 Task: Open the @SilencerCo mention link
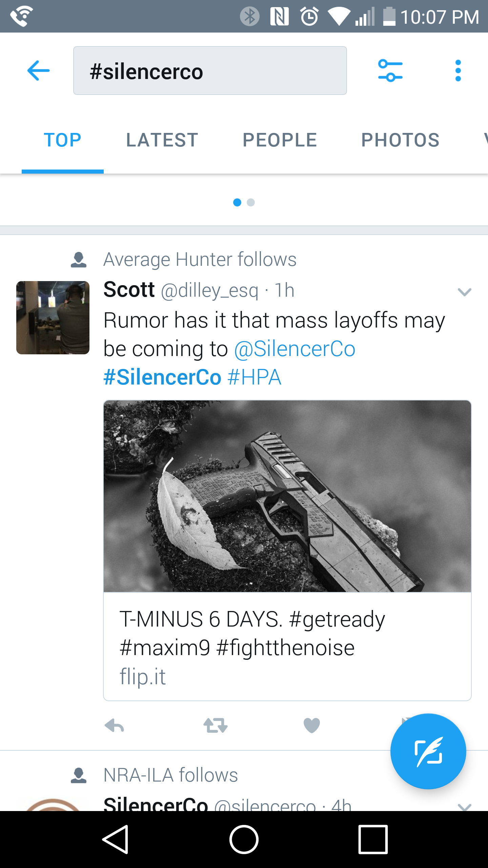click(295, 349)
